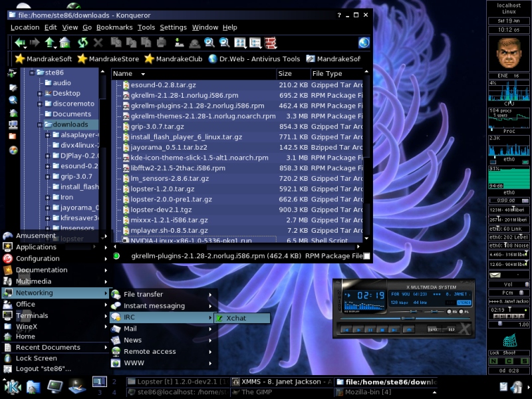Go back with the Konqueror back arrow
The height and width of the screenshot is (399, 532).
click(x=20, y=43)
